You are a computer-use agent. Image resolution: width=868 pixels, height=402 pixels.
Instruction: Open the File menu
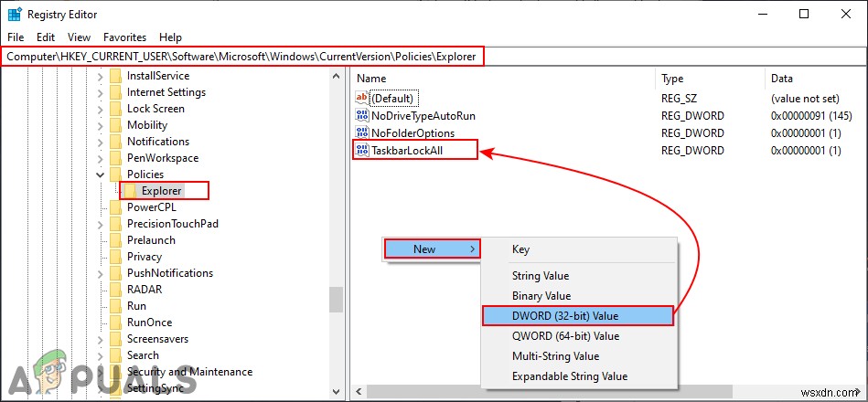click(16, 37)
